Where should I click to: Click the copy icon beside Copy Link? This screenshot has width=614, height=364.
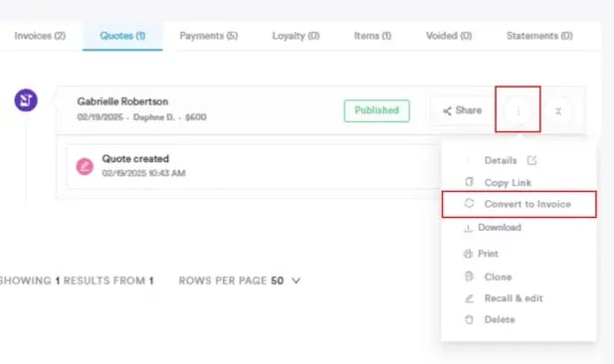pos(469,182)
